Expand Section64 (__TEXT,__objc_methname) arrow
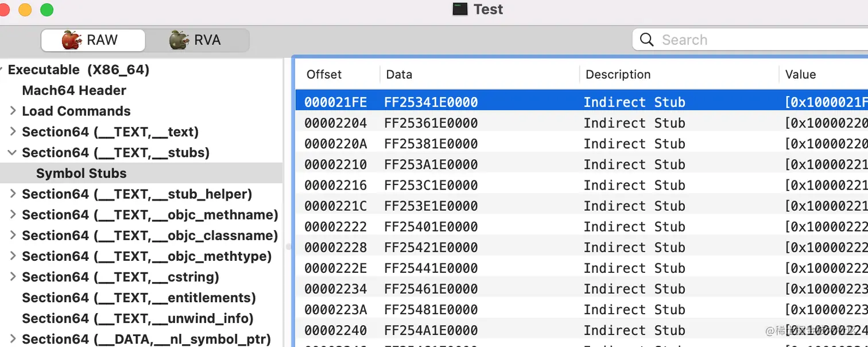Screen dimensions: 868x347 point(13,215)
